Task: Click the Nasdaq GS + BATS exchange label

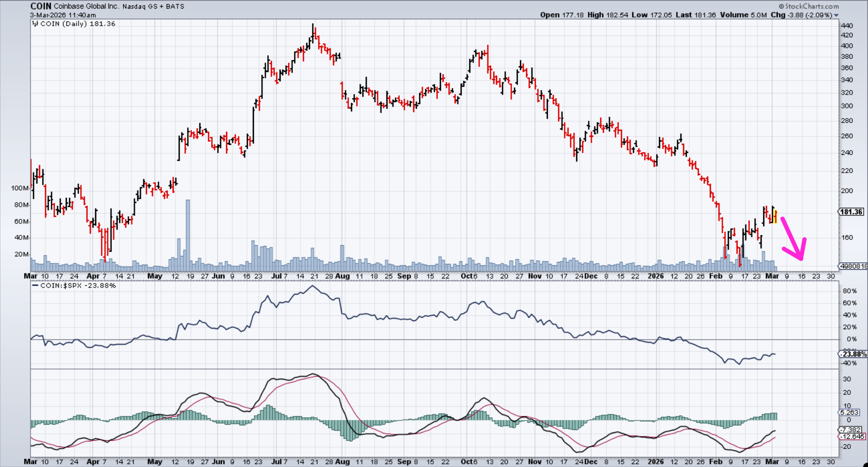Action: (153, 6)
